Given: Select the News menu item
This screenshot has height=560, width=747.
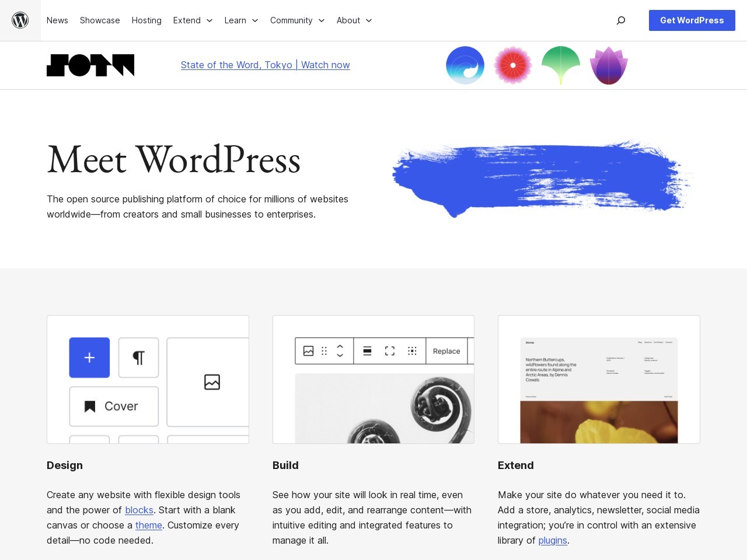Looking at the screenshot, I should tap(57, 20).
